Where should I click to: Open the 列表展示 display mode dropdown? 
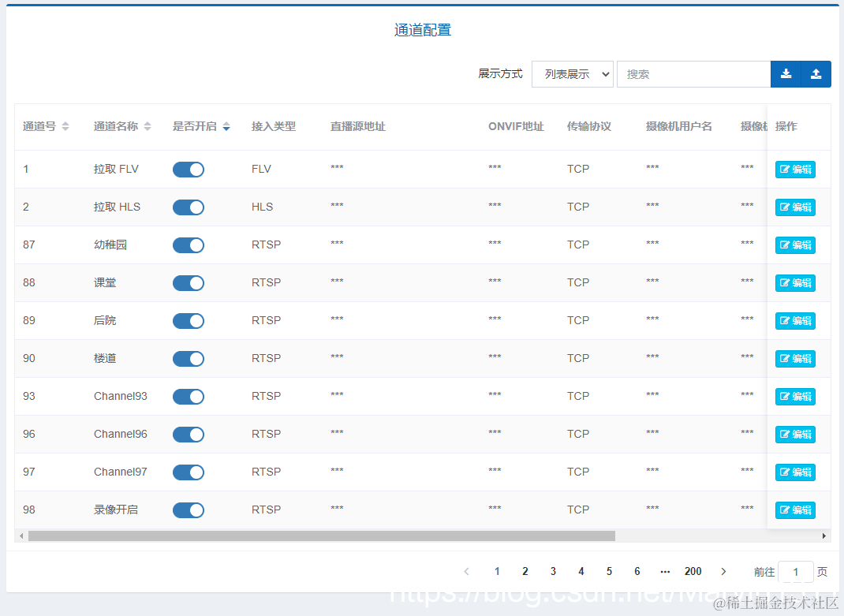(572, 73)
